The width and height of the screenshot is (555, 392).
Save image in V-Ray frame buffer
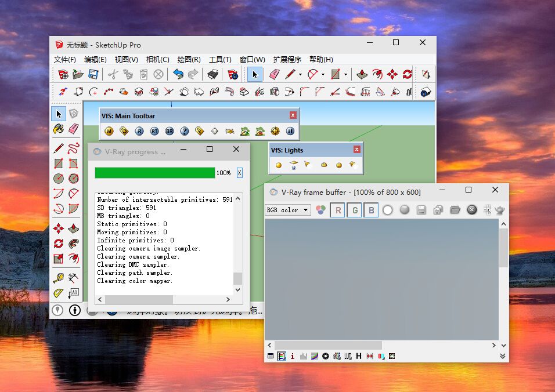point(421,210)
